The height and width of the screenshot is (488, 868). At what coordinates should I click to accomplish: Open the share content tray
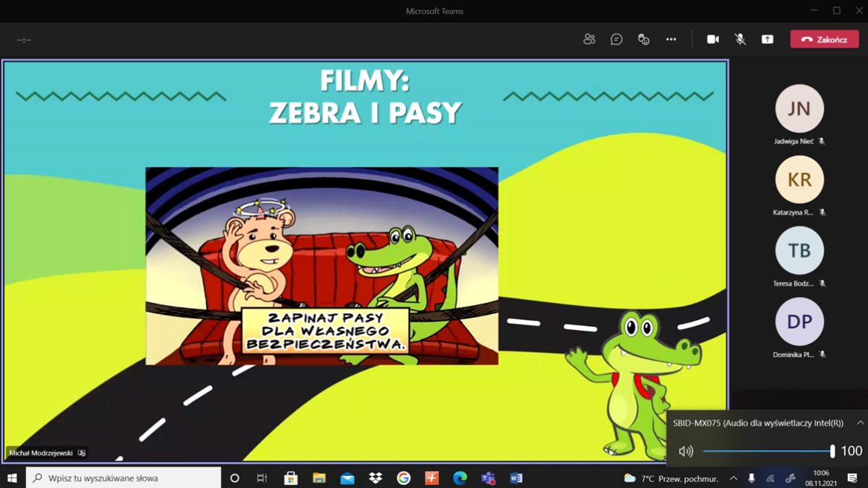pos(767,39)
